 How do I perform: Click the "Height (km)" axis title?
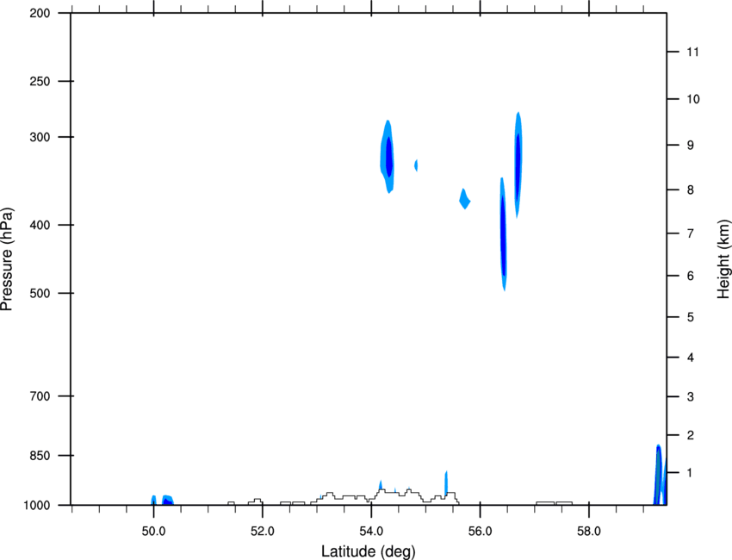(723, 259)
